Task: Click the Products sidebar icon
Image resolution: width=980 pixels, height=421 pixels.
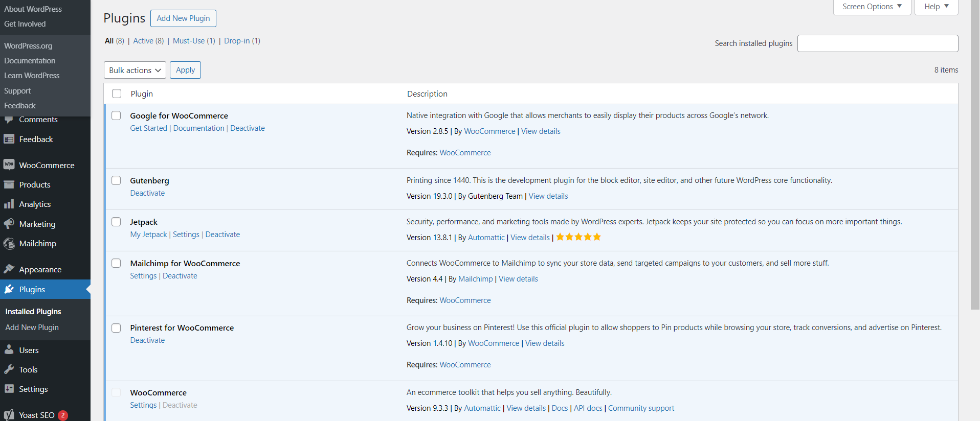Action: click(9, 184)
